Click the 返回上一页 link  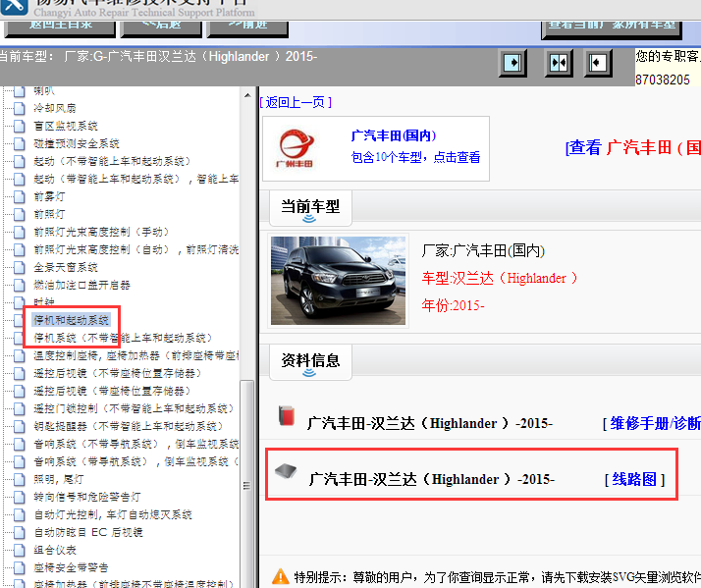coord(296,102)
